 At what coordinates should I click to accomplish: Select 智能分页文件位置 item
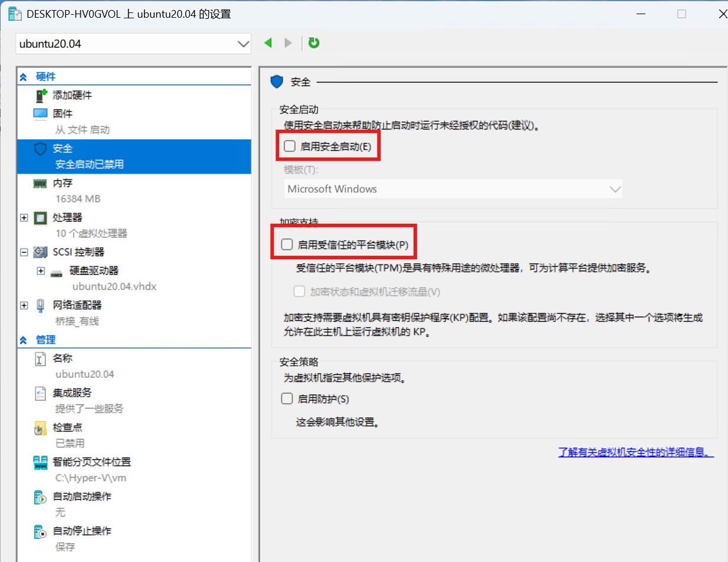click(91, 462)
